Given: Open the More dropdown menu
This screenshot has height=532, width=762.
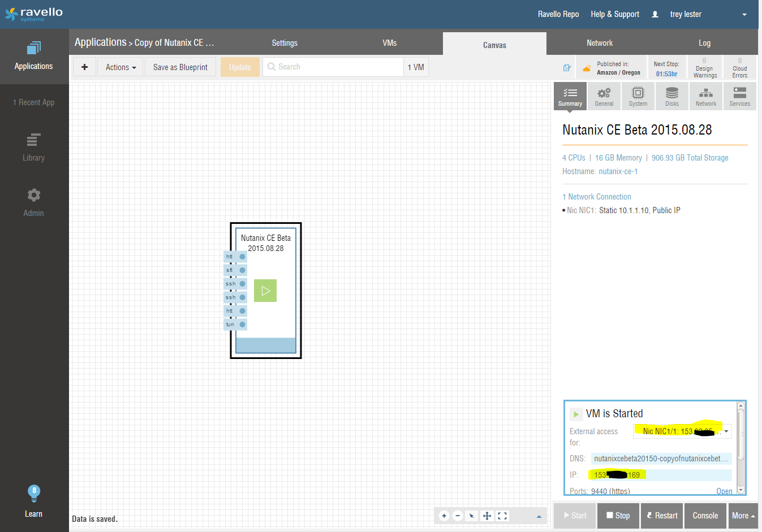Looking at the screenshot, I should pos(743,516).
